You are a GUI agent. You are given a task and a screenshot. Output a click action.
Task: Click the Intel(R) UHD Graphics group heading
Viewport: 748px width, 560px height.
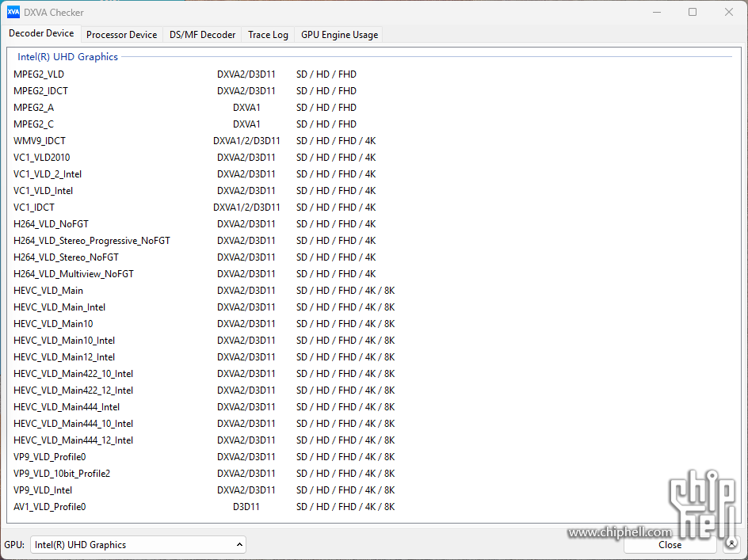(x=67, y=57)
